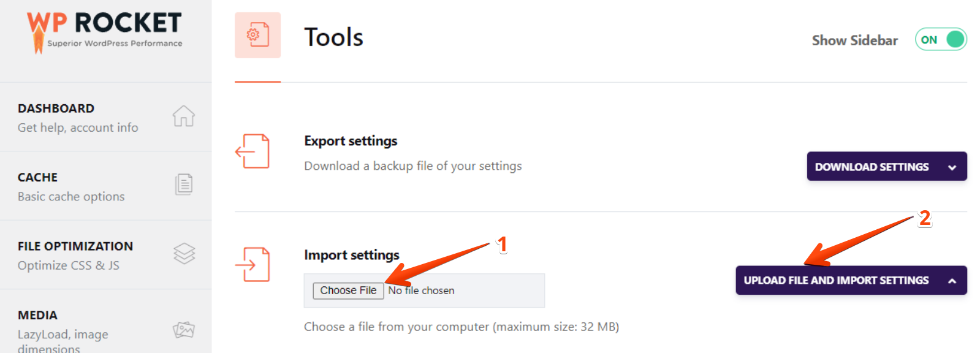Click the Show Sidebar label
Image resolution: width=980 pixels, height=353 pixels.
click(854, 40)
